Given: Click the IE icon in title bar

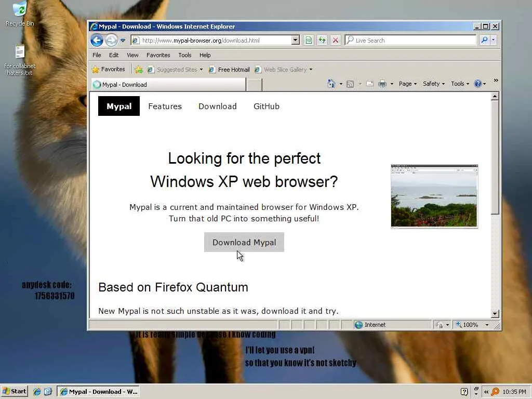Looking at the screenshot, I should tap(95, 26).
